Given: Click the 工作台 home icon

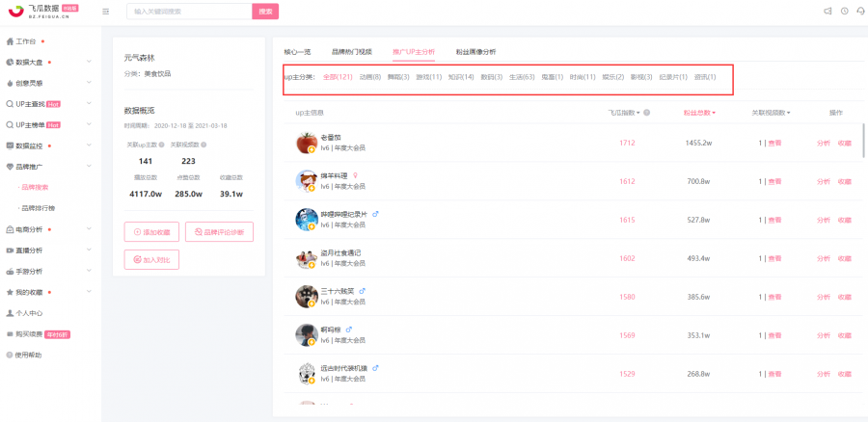Looking at the screenshot, I should tap(10, 41).
